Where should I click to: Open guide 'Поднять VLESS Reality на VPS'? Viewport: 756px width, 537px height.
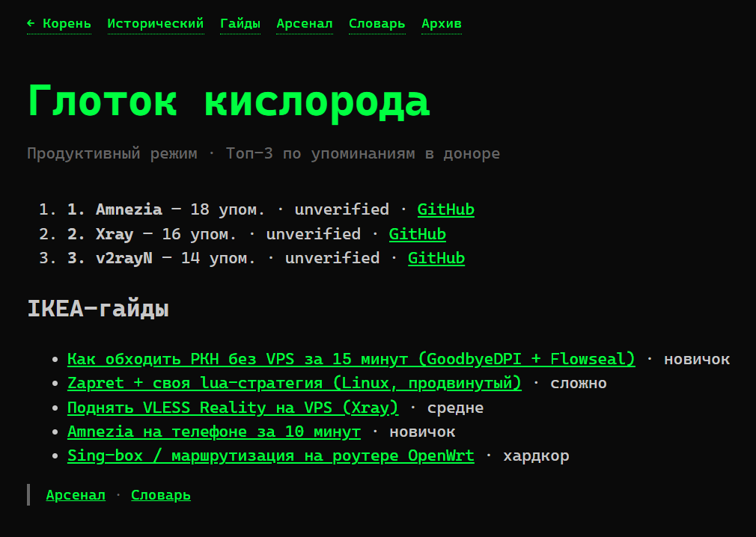point(233,408)
